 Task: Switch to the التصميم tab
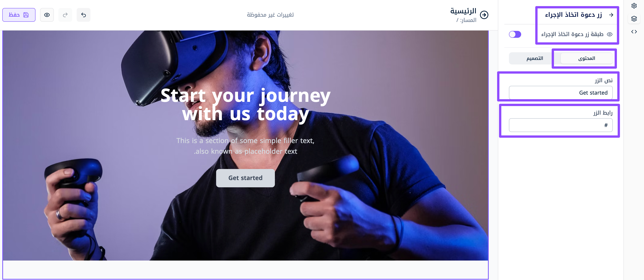click(x=535, y=58)
